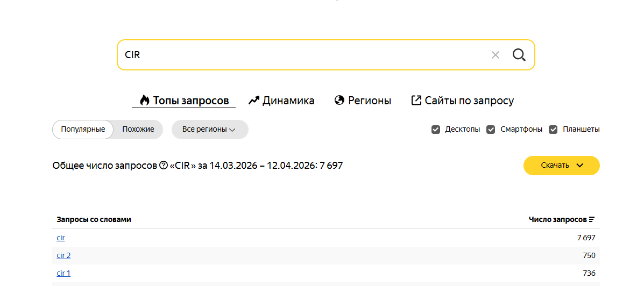Click the question mark help icon

coord(163,166)
